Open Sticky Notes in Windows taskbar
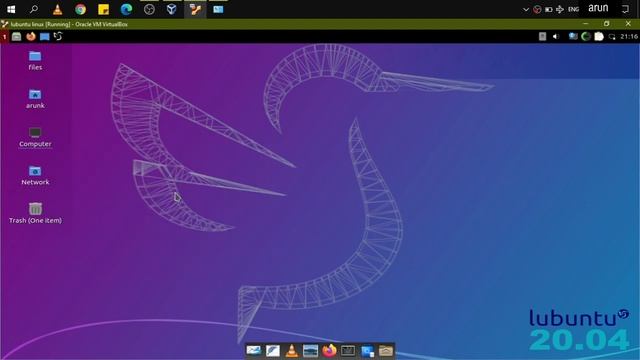This screenshot has height=360, width=640. tap(103, 9)
